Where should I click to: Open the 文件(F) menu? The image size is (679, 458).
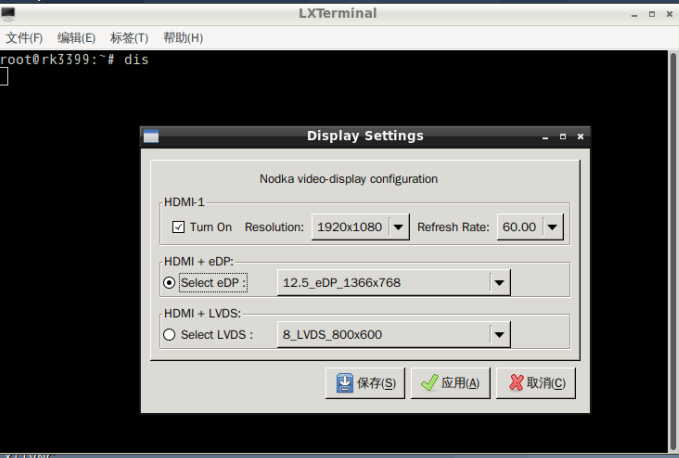[24, 38]
